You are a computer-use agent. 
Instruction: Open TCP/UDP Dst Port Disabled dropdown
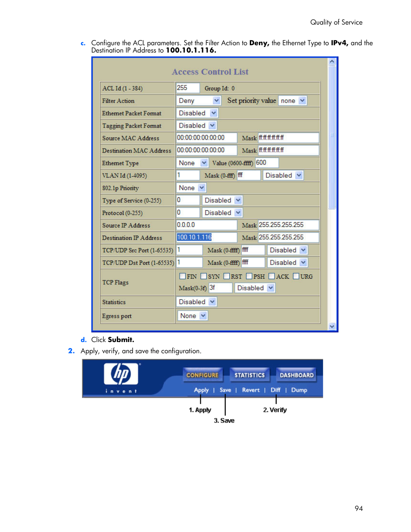pyautogui.click(x=287, y=262)
